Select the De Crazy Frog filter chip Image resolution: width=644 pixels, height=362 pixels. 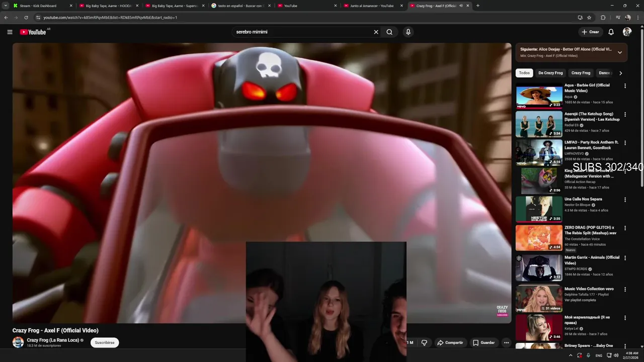click(x=550, y=73)
